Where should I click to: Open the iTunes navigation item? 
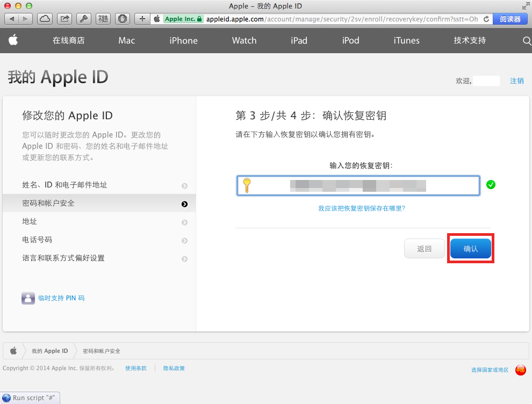click(x=406, y=40)
